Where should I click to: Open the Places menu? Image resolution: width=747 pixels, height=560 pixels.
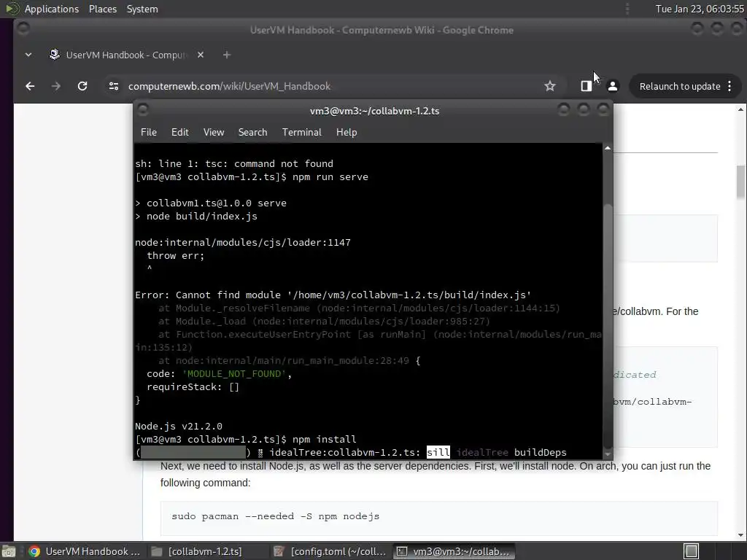click(102, 9)
